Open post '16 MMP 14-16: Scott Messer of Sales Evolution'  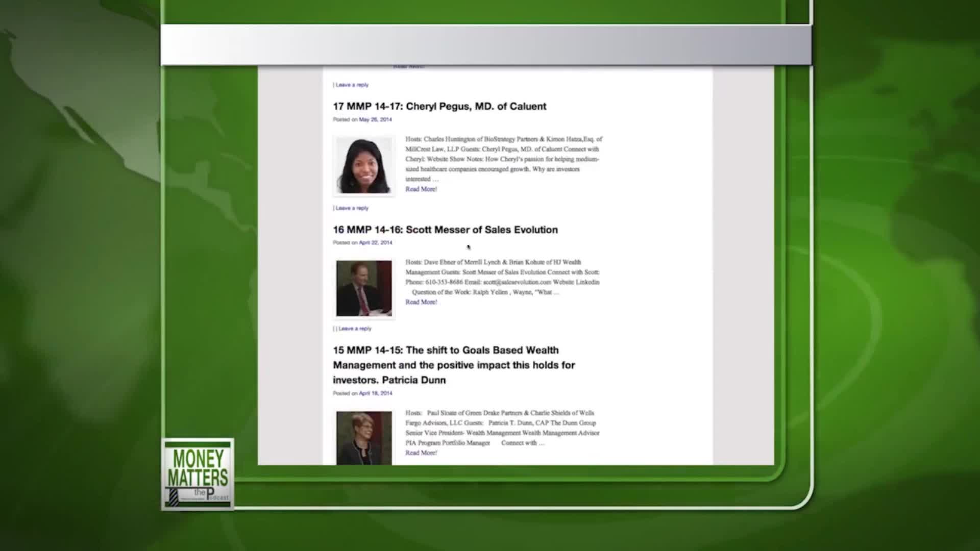(x=445, y=230)
